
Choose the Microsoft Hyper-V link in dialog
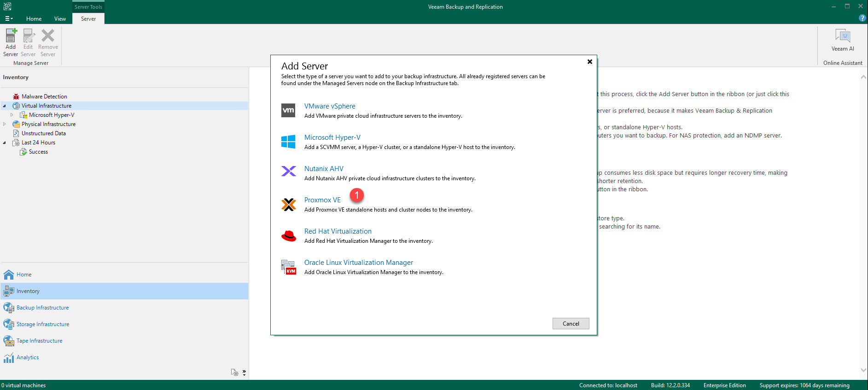point(332,138)
